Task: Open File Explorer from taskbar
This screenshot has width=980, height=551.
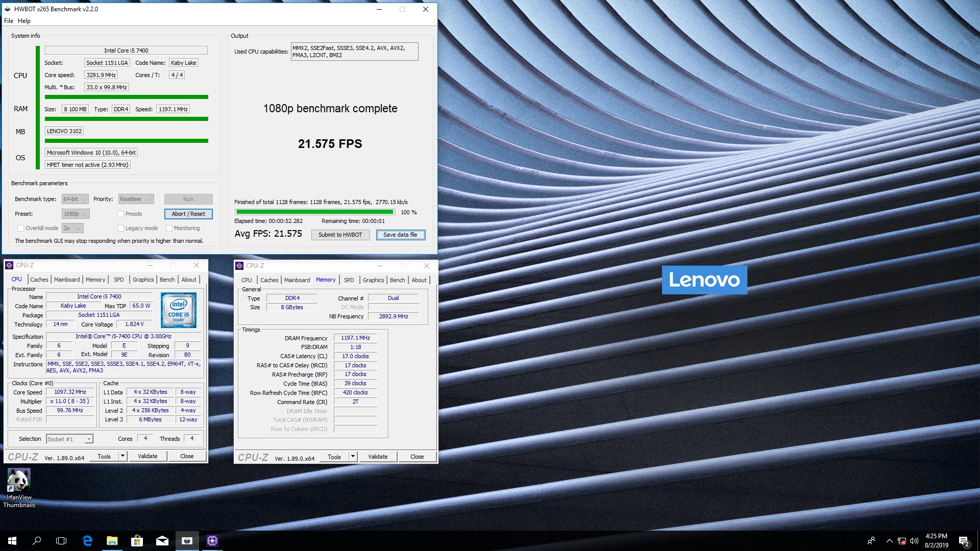Action: click(x=112, y=541)
